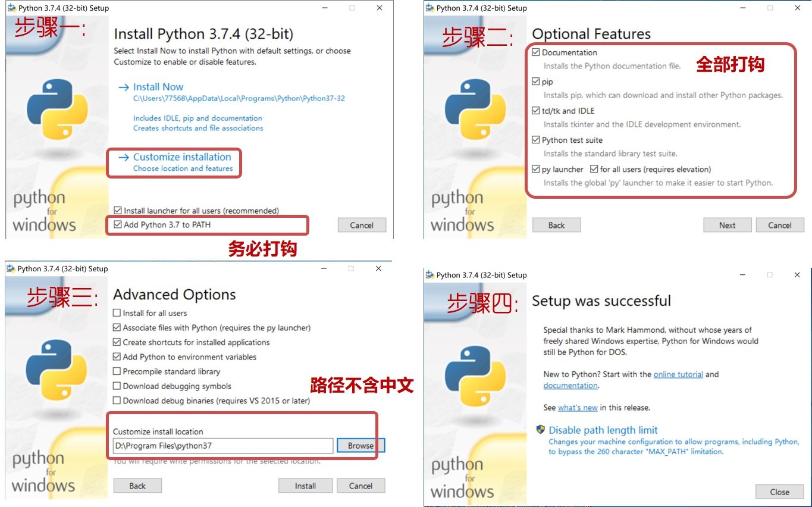The height and width of the screenshot is (507, 812).
Task: Click the text "Installs tkinter and the IDLE development environment."
Action: point(642,124)
